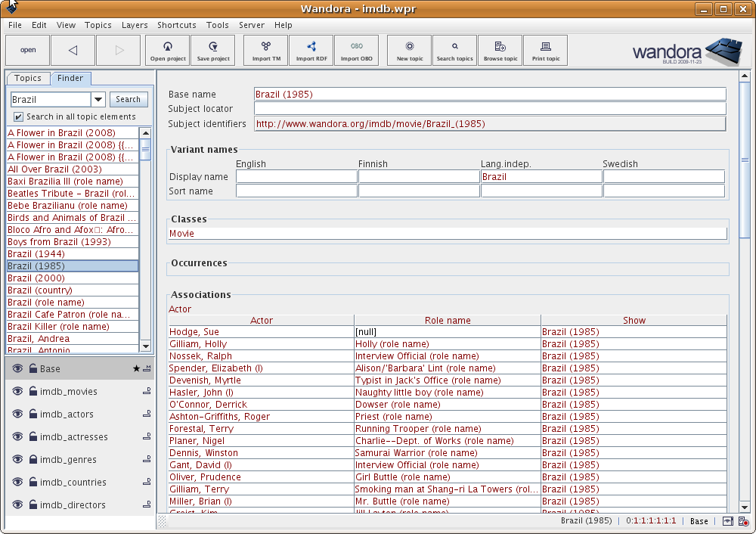Navigate back with the left arrow button
Screen dimensions: 756x534
tap(73, 51)
